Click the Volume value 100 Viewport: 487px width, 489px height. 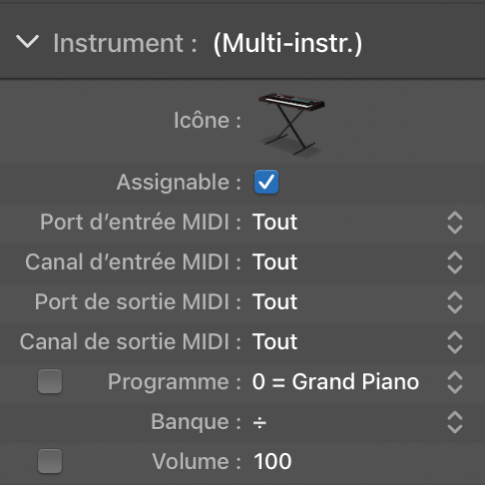[x=272, y=461]
